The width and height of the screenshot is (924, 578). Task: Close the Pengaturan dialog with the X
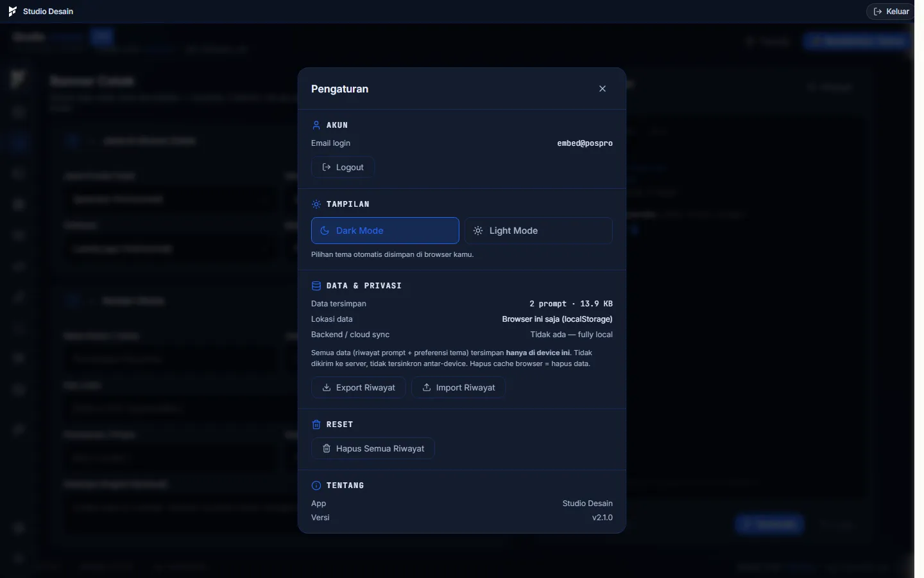click(603, 89)
